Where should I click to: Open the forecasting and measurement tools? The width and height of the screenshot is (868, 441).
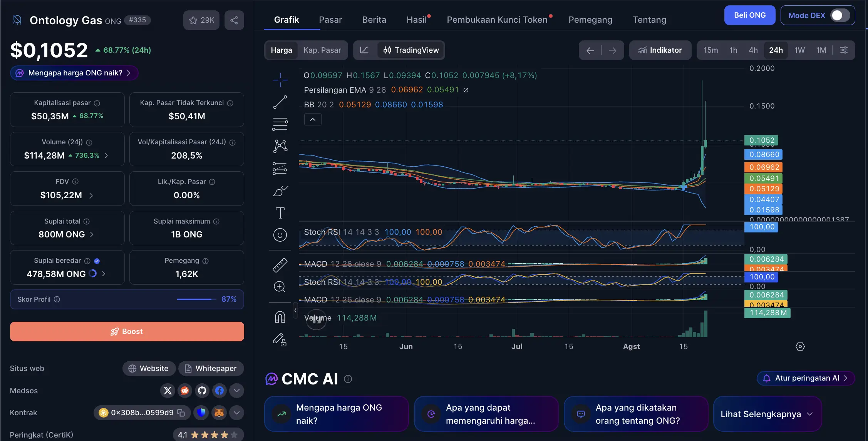[280, 168]
